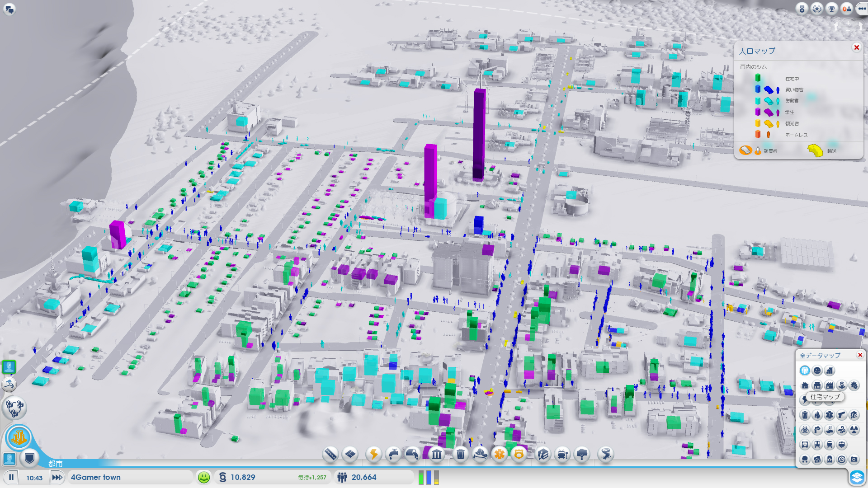The width and height of the screenshot is (868, 488).
Task: Increase speed with fast-forward button
Action: coord(57,477)
